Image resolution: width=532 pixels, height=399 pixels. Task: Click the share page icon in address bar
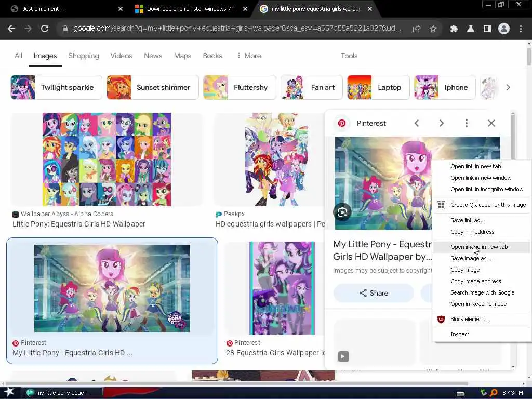point(417,29)
